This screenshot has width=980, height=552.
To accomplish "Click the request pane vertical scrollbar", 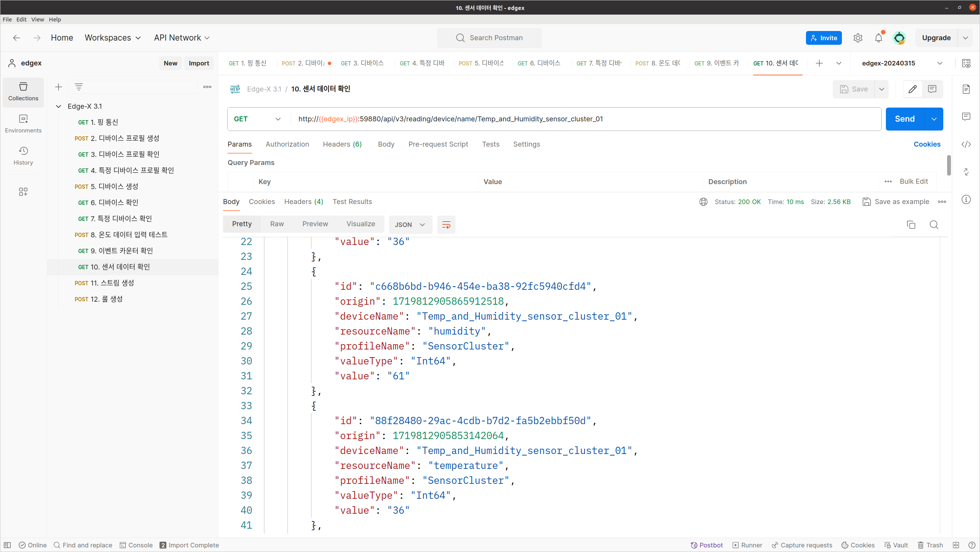I will pos(949,165).
